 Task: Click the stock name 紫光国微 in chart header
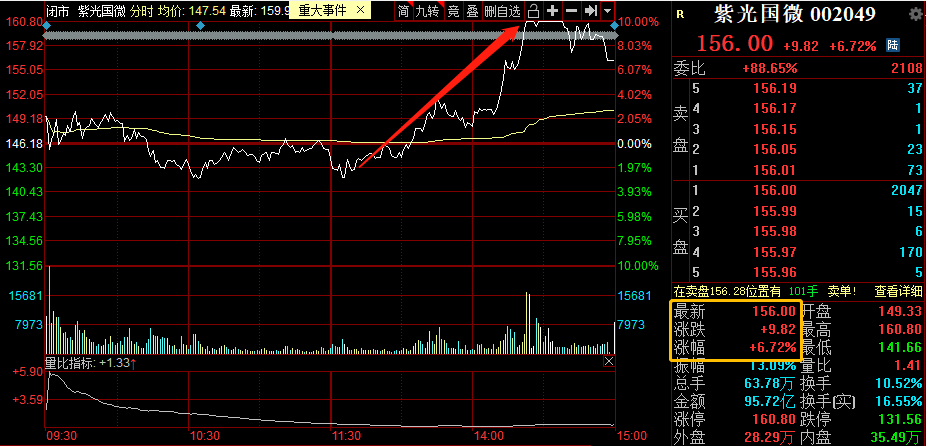101,10
